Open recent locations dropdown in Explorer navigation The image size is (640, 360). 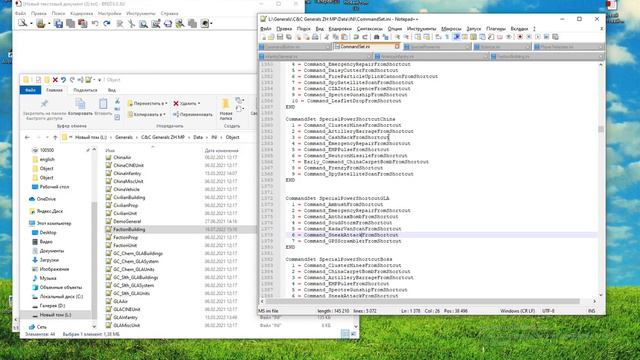click(x=47, y=137)
